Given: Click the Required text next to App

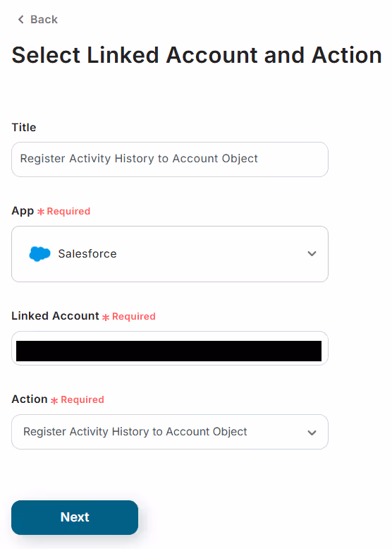Looking at the screenshot, I should [68, 211].
